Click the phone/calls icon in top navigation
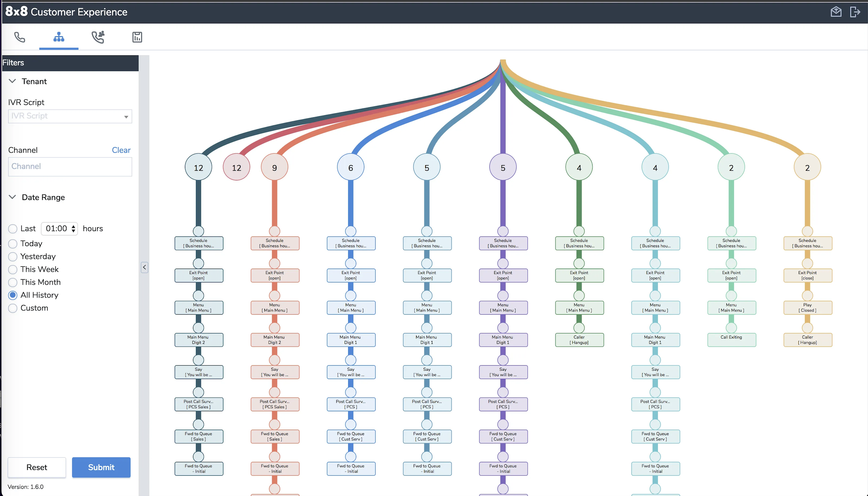 click(20, 37)
